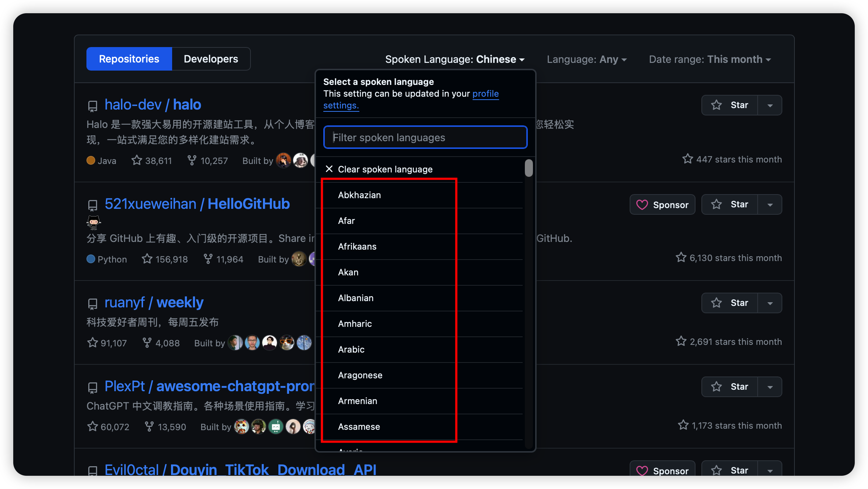Open the Language: Any dropdown
Screen dimensions: 868x489
point(587,59)
